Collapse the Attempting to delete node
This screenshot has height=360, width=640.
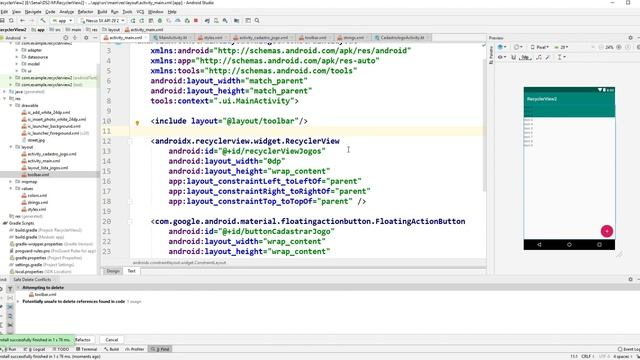[18, 287]
